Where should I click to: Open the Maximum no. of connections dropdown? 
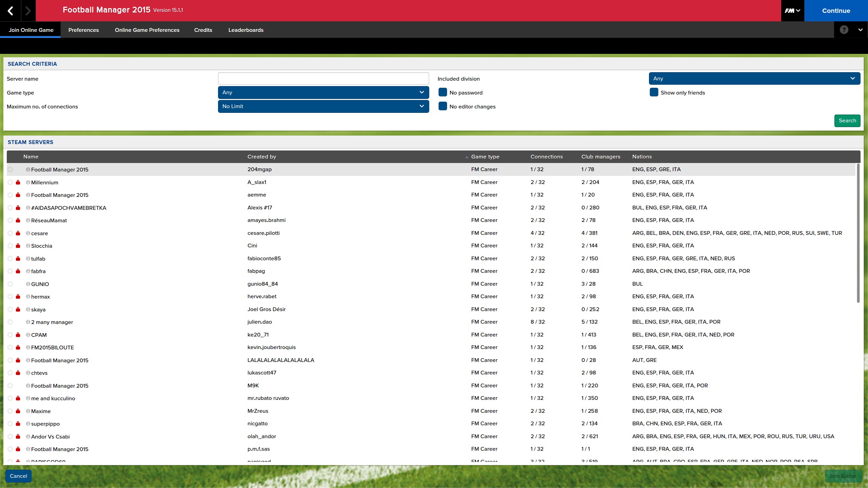[323, 106]
